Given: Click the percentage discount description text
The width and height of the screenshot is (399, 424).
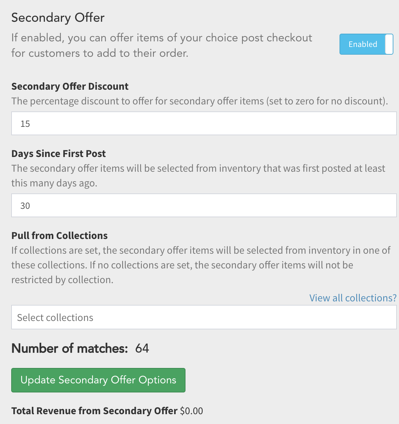Looking at the screenshot, I should (200, 101).
